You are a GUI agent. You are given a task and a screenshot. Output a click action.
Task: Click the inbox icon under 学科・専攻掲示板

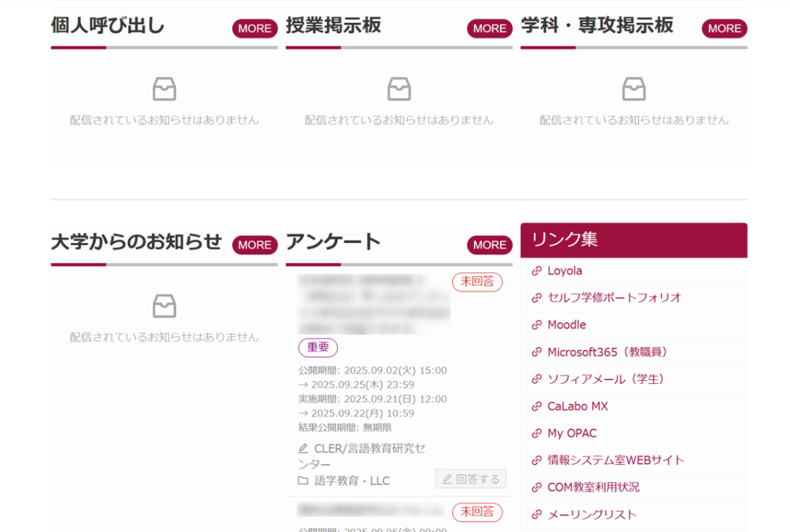click(633, 89)
